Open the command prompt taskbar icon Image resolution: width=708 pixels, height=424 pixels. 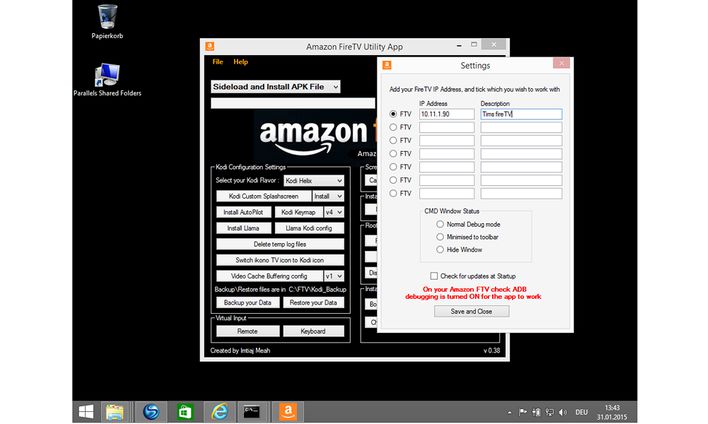(x=252, y=412)
